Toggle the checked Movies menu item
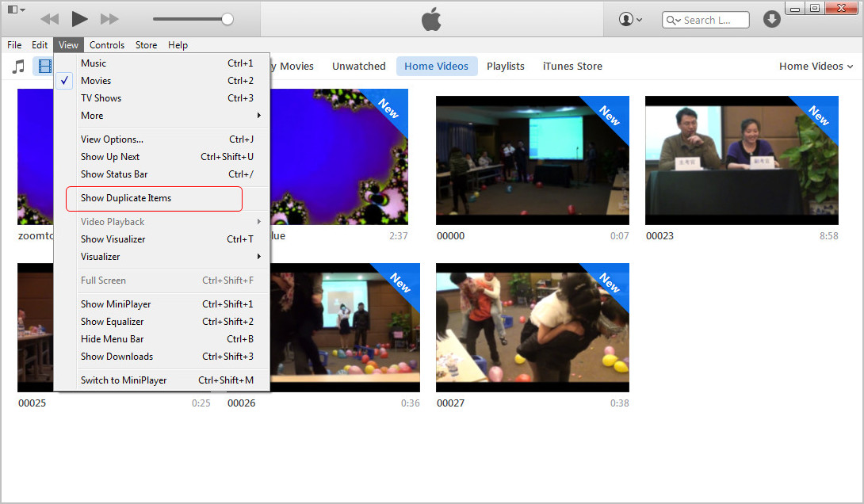The image size is (864, 504). [x=162, y=81]
